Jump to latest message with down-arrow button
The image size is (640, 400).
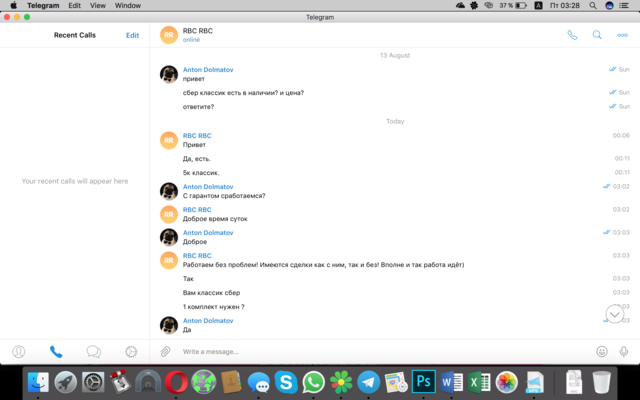coord(615,314)
